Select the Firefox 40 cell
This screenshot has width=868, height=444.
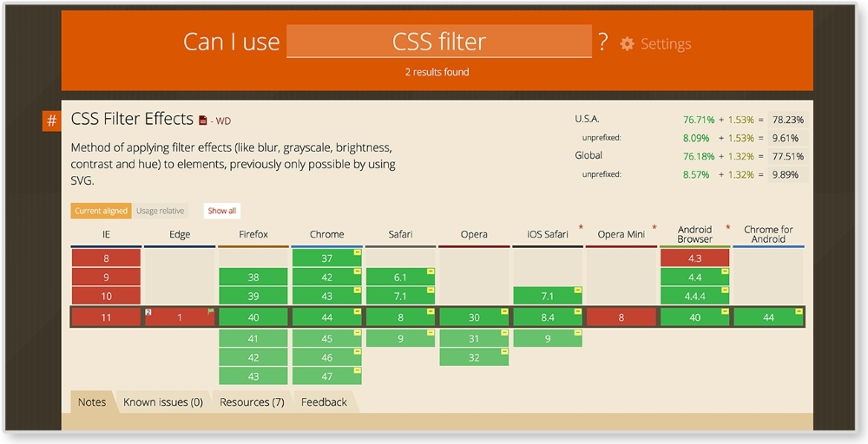point(253,317)
